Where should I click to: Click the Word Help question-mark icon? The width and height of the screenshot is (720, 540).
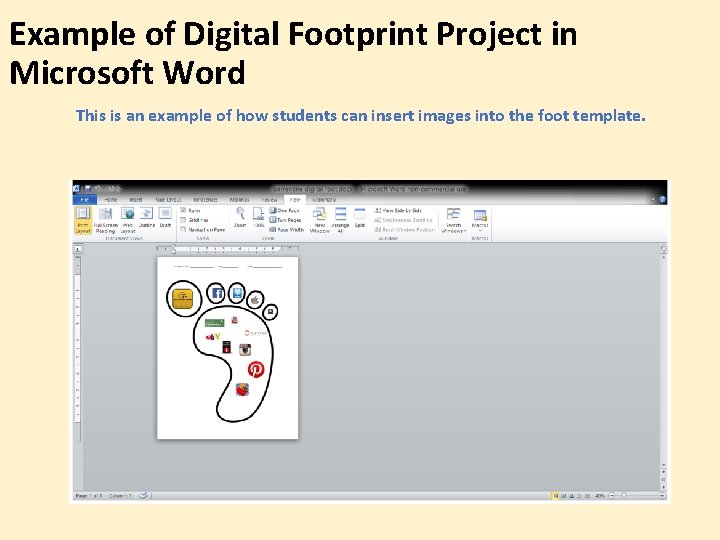662,199
